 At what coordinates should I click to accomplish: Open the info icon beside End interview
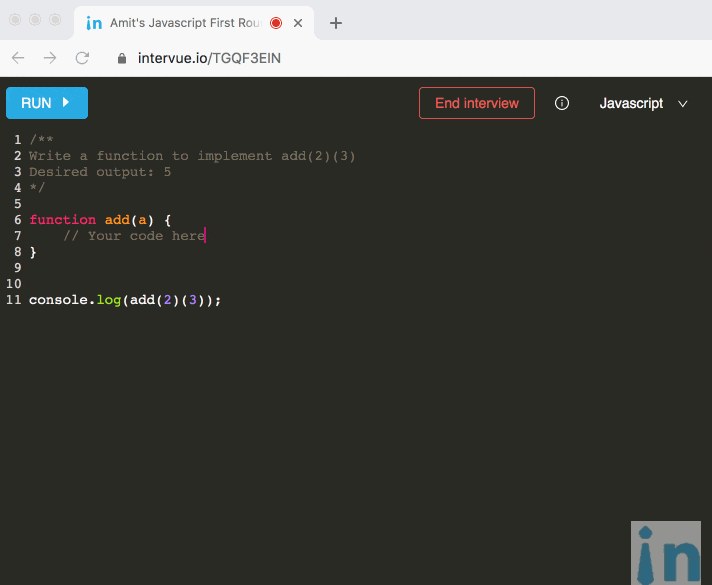[562, 103]
